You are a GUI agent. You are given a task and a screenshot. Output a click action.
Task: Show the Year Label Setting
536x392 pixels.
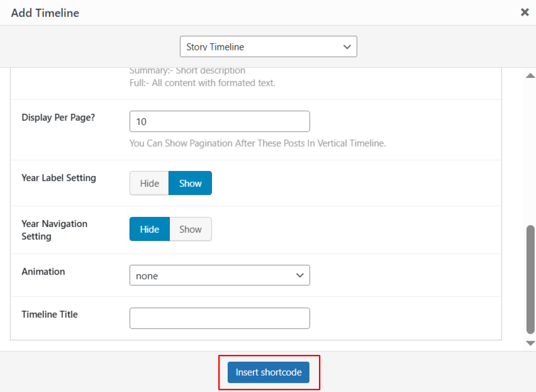point(190,183)
